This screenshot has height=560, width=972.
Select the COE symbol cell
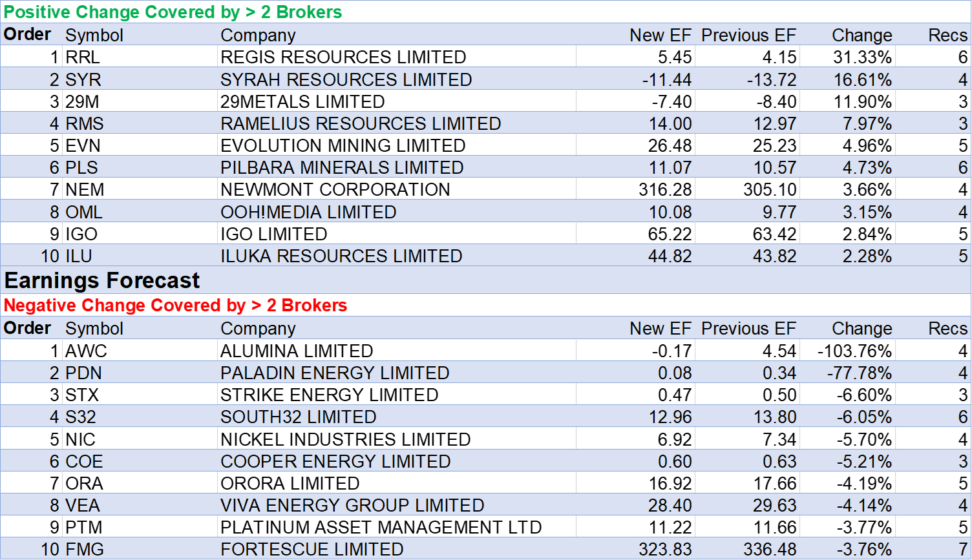click(x=84, y=461)
